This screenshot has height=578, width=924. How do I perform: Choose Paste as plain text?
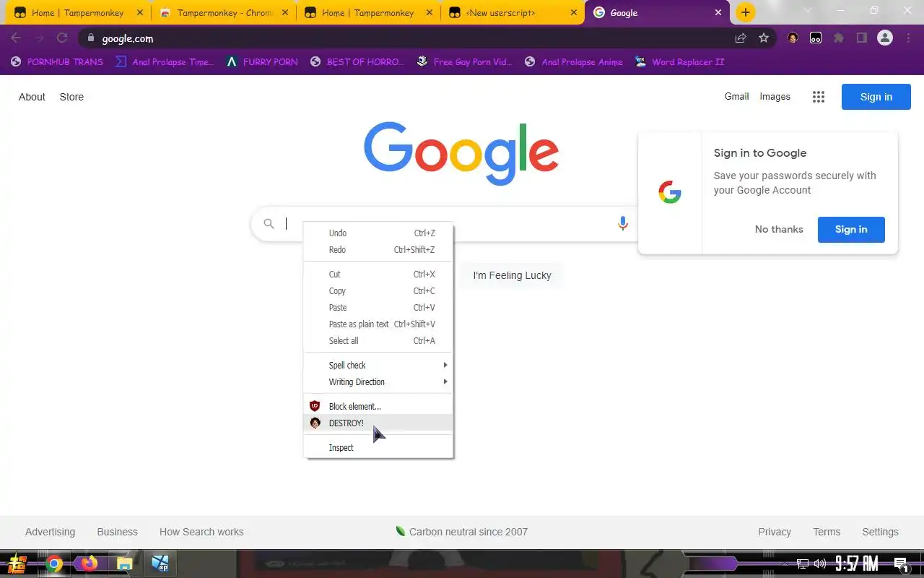(378, 324)
